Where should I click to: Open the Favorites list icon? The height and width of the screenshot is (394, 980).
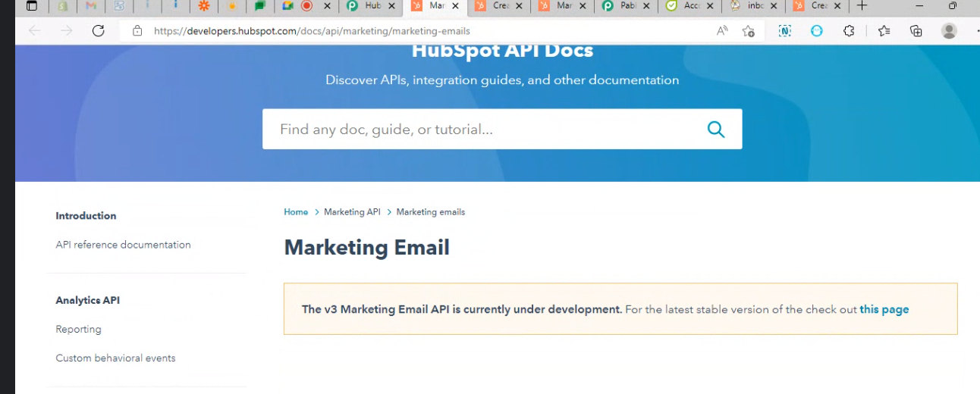[884, 31]
